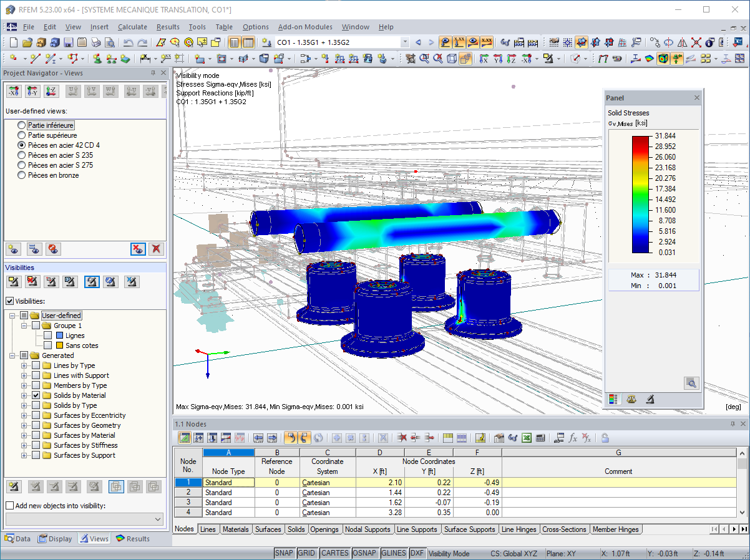The image size is (750, 560).
Task: Uncheck the Solids by Material checkbox
Action: pyautogui.click(x=36, y=395)
